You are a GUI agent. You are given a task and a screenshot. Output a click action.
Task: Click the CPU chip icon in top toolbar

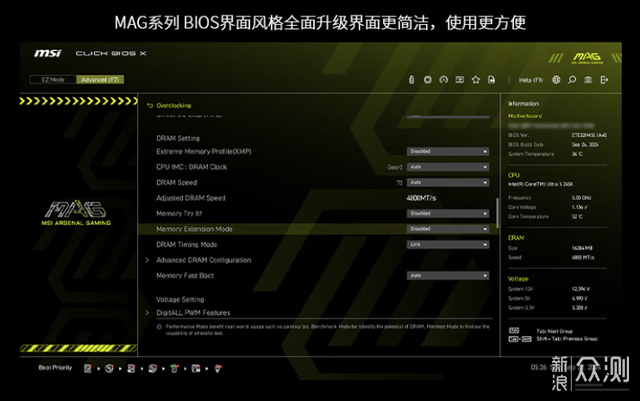pos(427,80)
